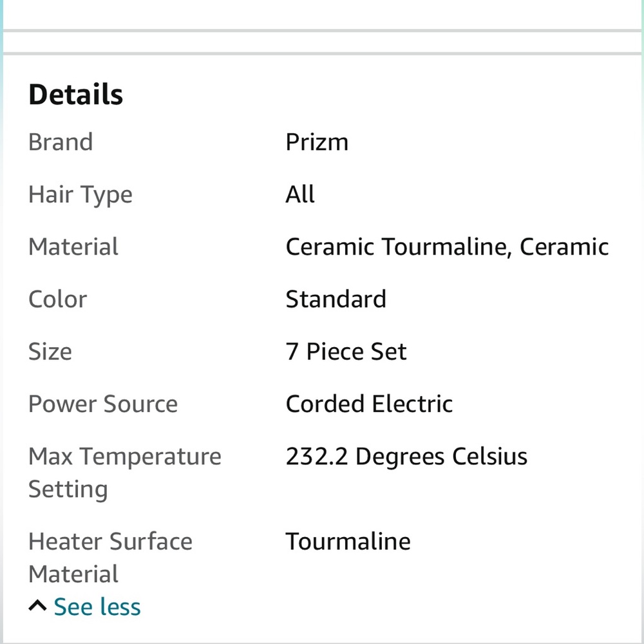This screenshot has width=644, height=644.
Task: Select the All hair type value
Action: (x=300, y=194)
